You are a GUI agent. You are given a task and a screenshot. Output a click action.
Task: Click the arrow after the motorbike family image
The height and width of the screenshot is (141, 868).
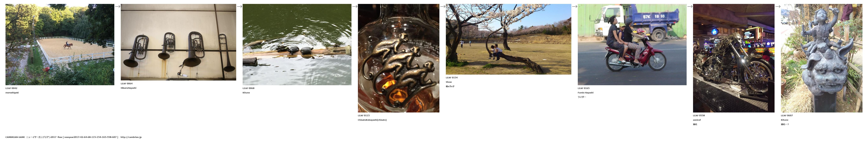[690, 6]
